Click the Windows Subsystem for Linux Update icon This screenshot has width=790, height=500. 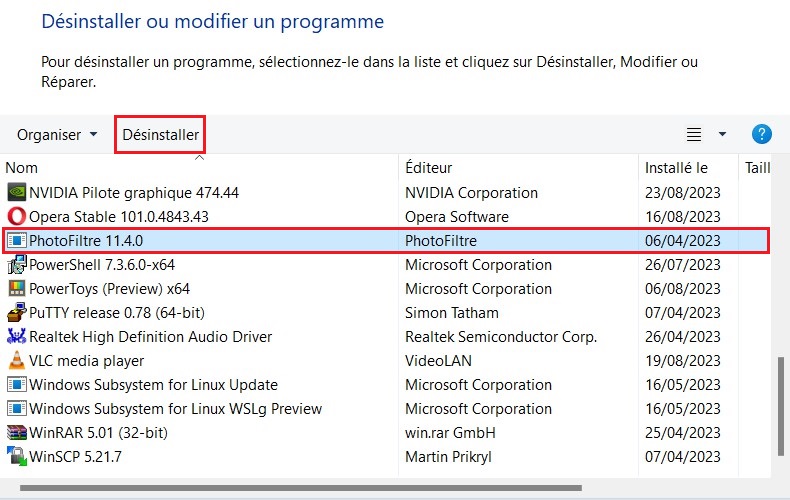[x=17, y=385]
